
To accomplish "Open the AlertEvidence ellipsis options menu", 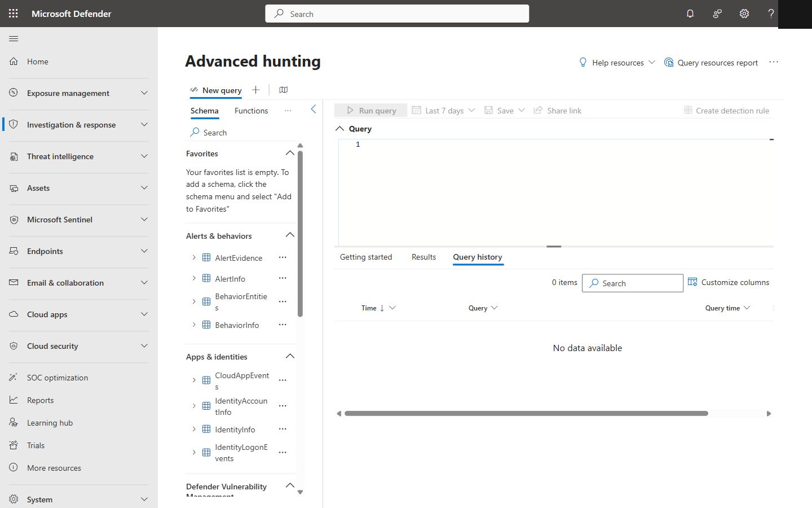I will click(283, 257).
